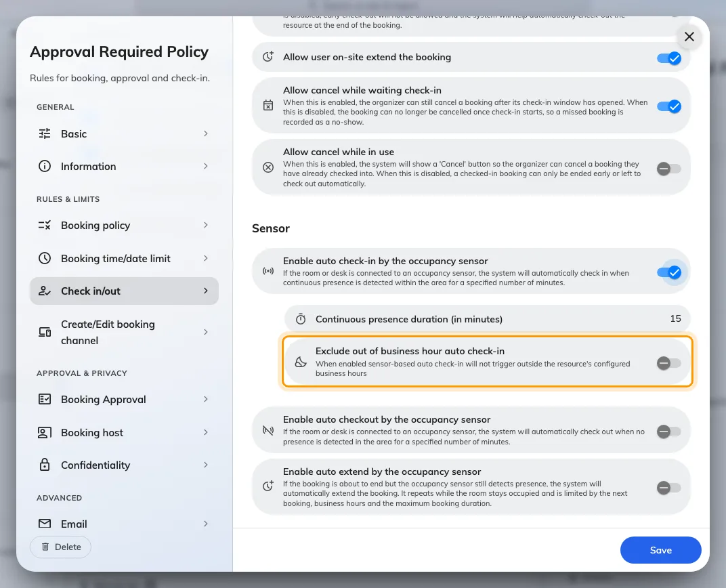Click the Basic sliders icon
This screenshot has height=588, width=726.
coord(45,134)
